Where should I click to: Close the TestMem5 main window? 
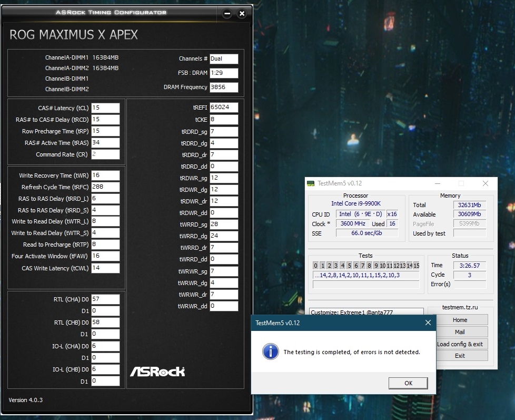point(486,183)
